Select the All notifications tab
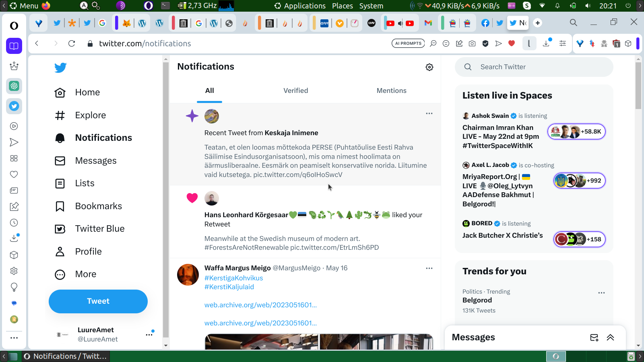Screen dimensions: 644x362 click(x=209, y=90)
